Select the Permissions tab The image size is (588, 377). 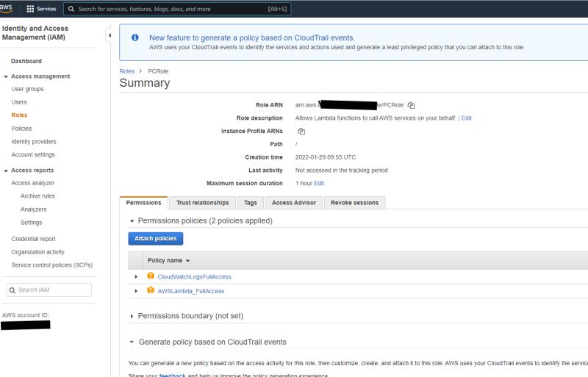click(143, 203)
